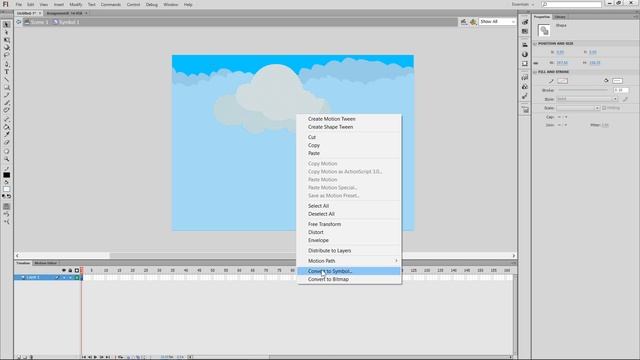Open the Color panel icon
The height and width of the screenshot is (360, 640).
pos(525,22)
